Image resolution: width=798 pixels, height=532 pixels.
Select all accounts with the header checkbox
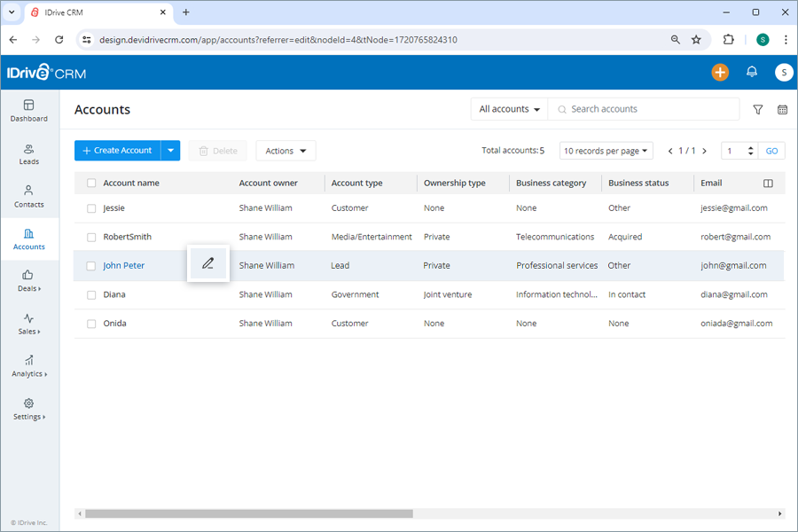(91, 183)
